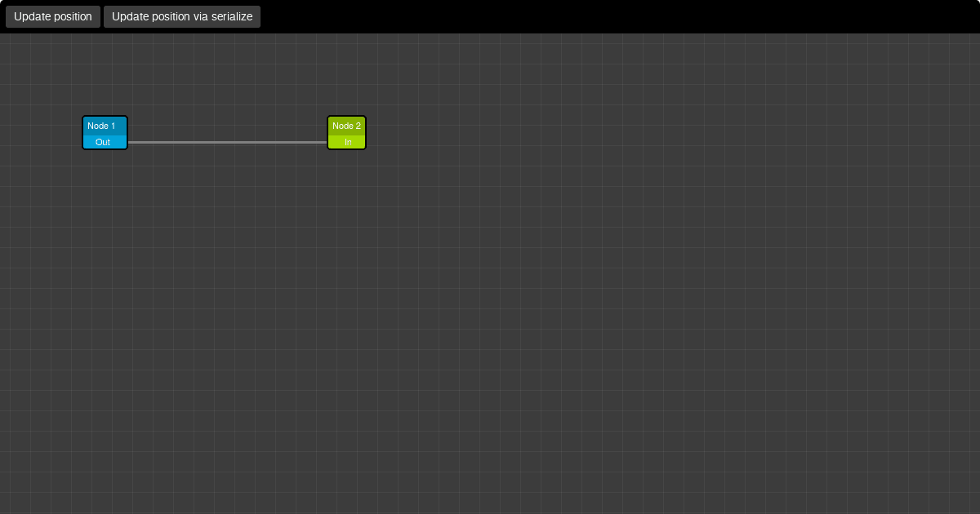Click the grid area right of Node 2
The image size is (980, 514).
point(449,133)
